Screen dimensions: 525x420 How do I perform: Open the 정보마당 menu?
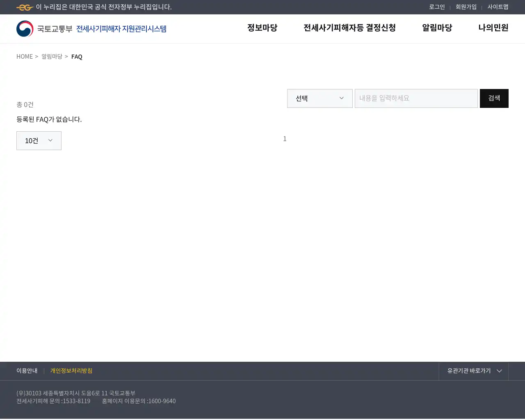[262, 28]
